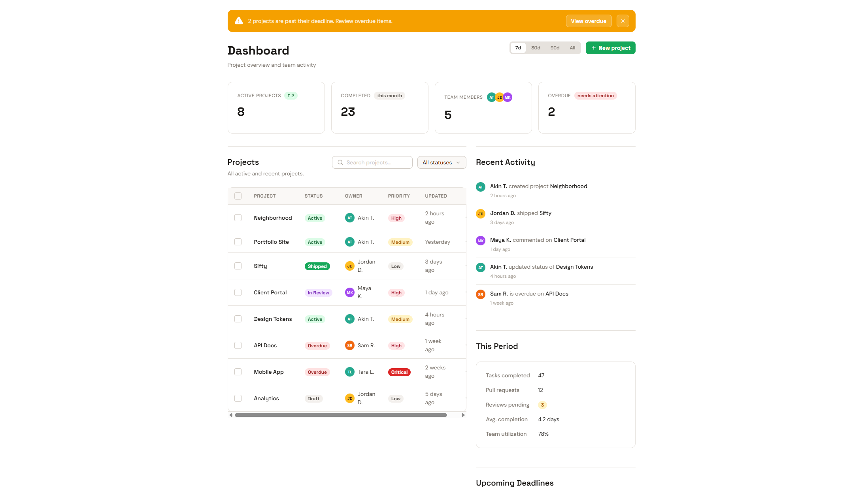This screenshot has width=868, height=501.
Task: Dismiss the overdue banner with X
Action: (x=623, y=21)
